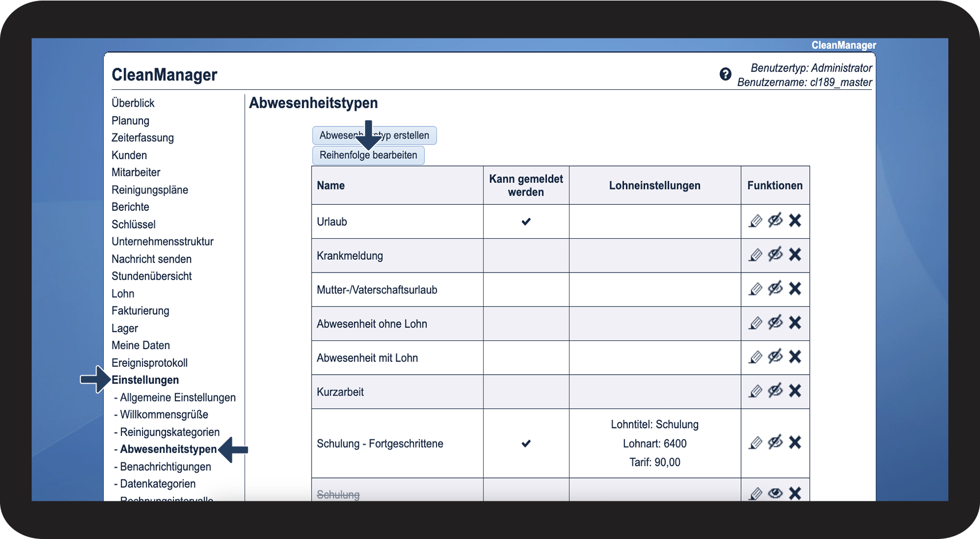Open Reinigungskategorien submenu item

click(x=170, y=432)
